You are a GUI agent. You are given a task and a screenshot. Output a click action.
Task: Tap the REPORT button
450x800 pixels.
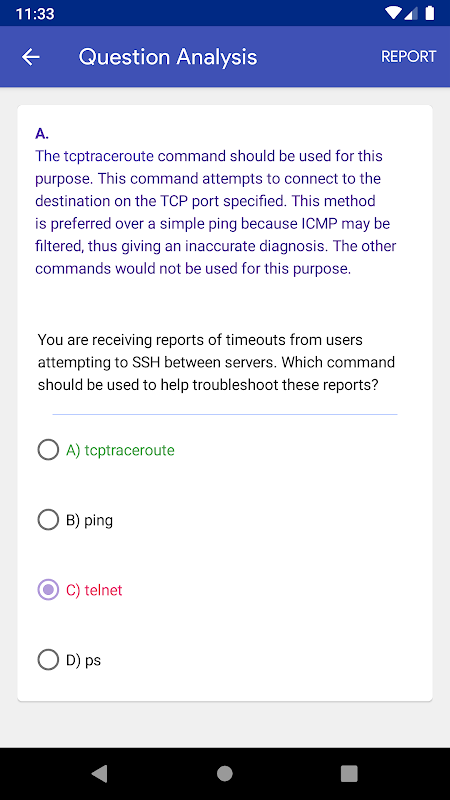(x=409, y=56)
